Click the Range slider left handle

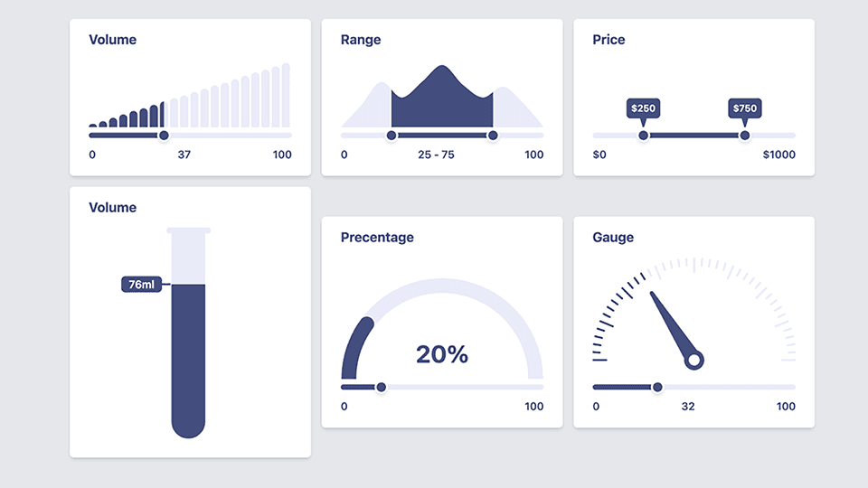point(392,136)
